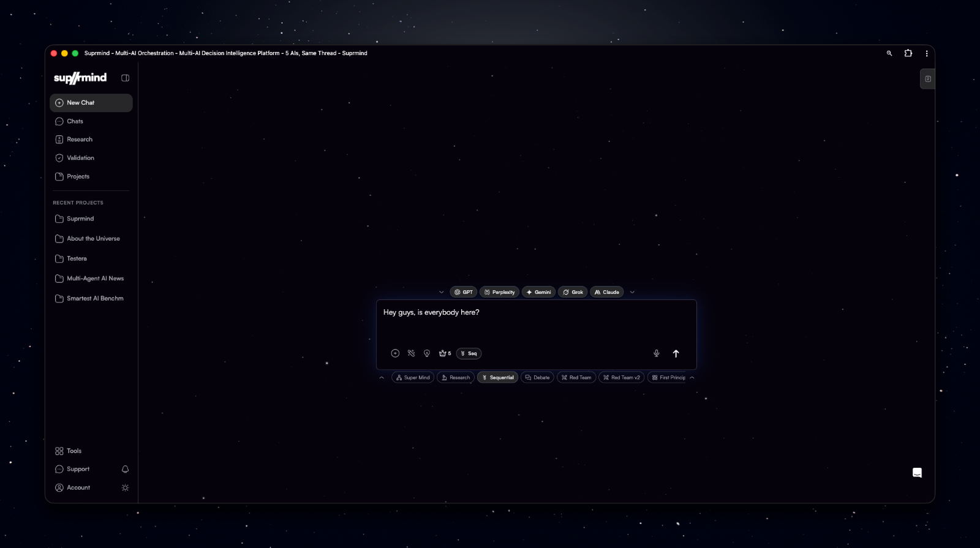Image resolution: width=980 pixels, height=548 pixels.
Task: Open the Seq mode dropdown chip
Action: point(469,353)
